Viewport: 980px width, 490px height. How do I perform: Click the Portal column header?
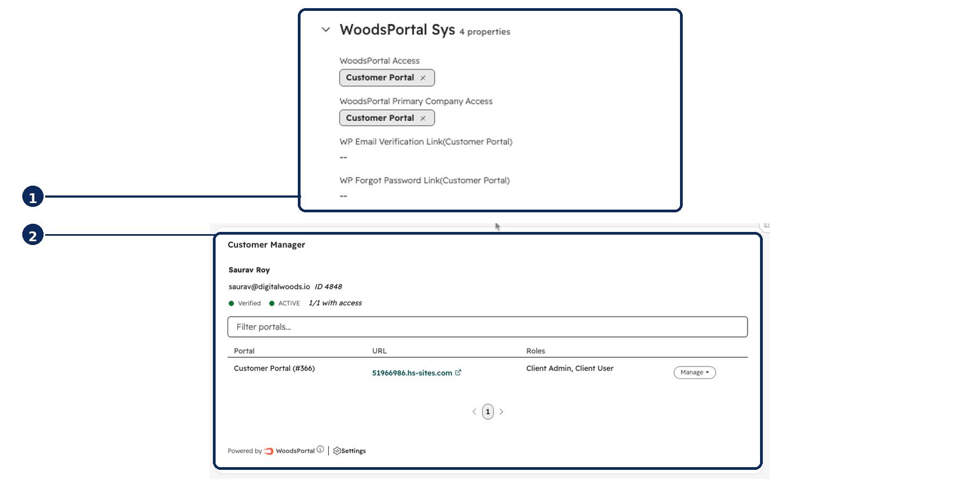tap(244, 351)
